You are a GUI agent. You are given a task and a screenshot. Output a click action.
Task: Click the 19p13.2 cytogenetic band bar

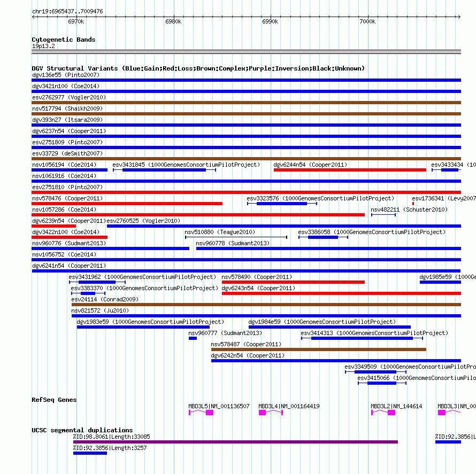pos(246,52)
